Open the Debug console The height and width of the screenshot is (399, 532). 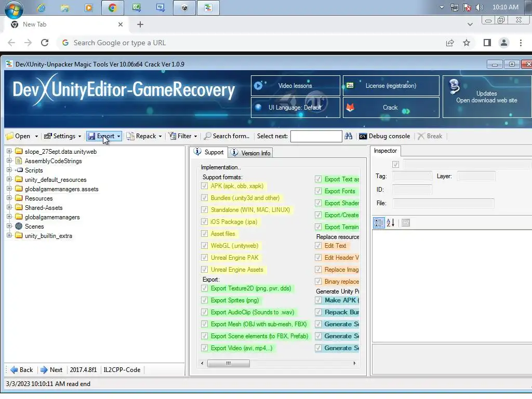point(384,136)
